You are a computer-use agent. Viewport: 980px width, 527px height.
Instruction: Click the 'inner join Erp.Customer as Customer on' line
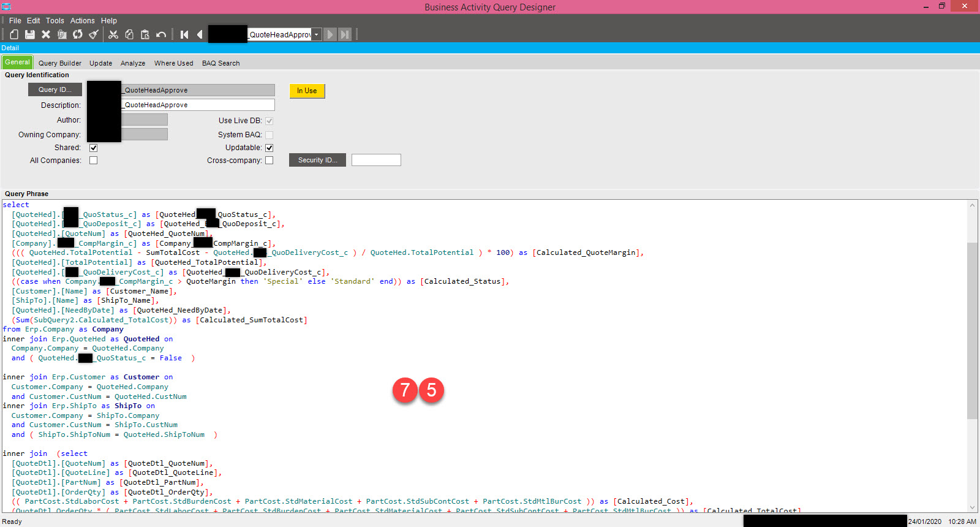click(88, 377)
